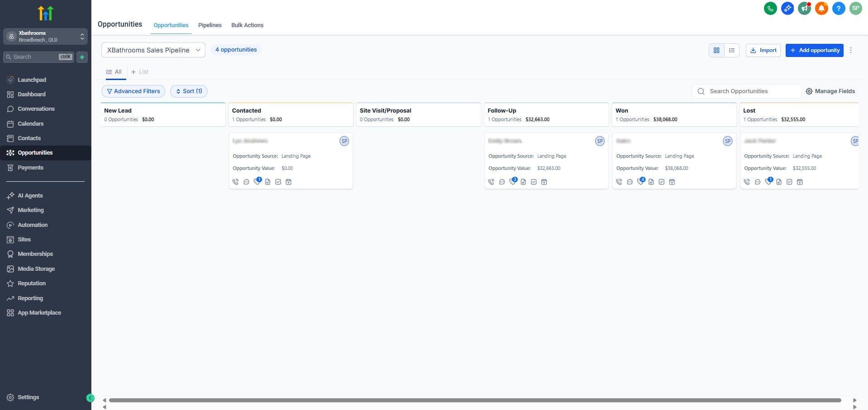This screenshot has height=410, width=868.
Task: Open tags icon on the Lost opportunity card
Action: [x=768, y=182]
